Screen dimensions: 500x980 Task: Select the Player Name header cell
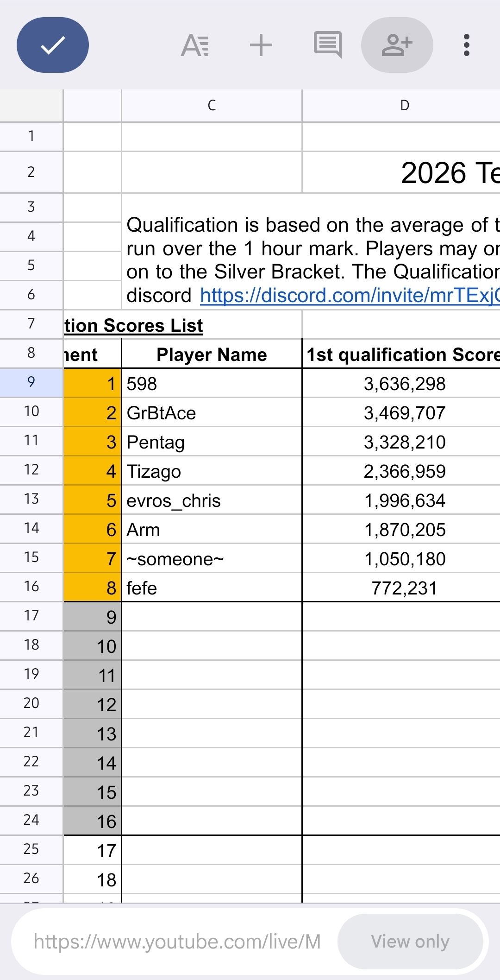tap(212, 354)
